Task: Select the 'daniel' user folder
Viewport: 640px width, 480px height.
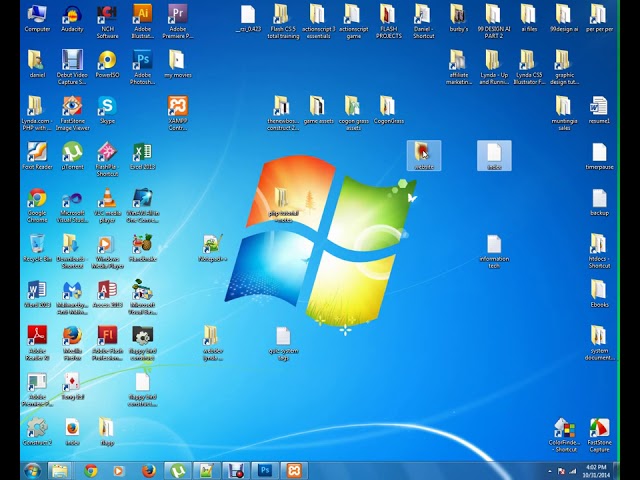Action: click(37, 64)
